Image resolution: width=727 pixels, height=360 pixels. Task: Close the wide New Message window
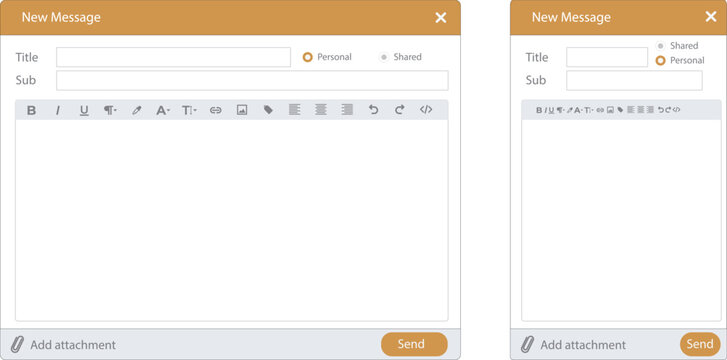coord(440,18)
